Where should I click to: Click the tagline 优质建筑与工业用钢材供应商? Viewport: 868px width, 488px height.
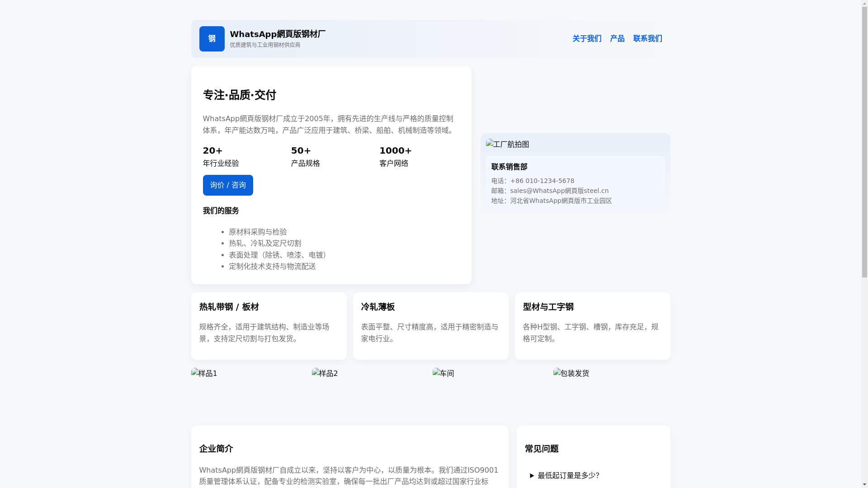[265, 45]
